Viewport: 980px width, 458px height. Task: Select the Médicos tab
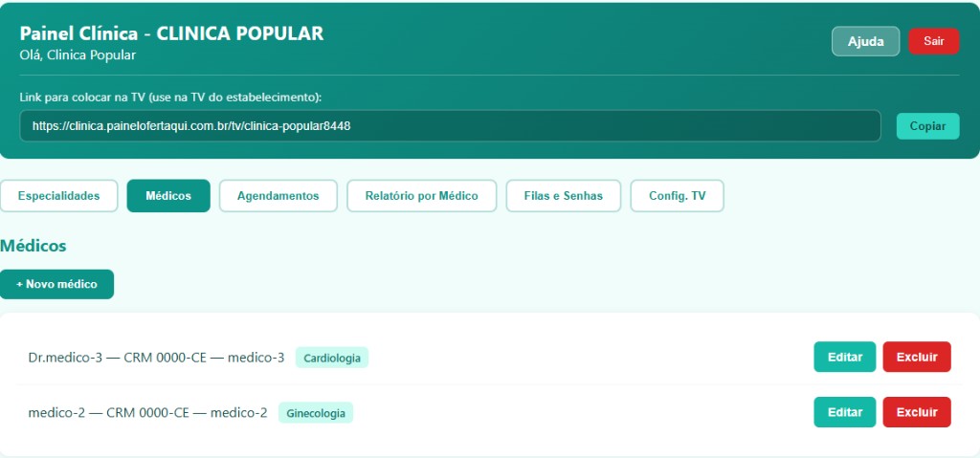click(x=168, y=196)
